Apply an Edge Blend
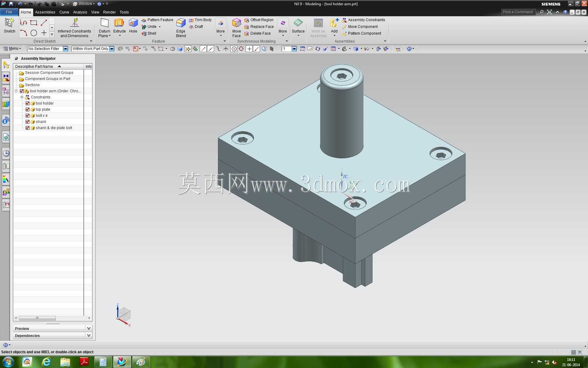Viewport: 588px width, 368px height. tap(181, 28)
